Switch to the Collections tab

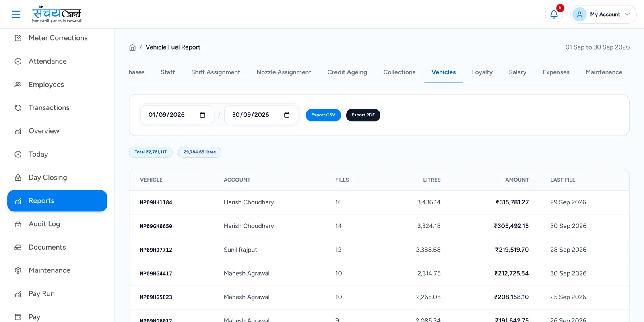(399, 72)
